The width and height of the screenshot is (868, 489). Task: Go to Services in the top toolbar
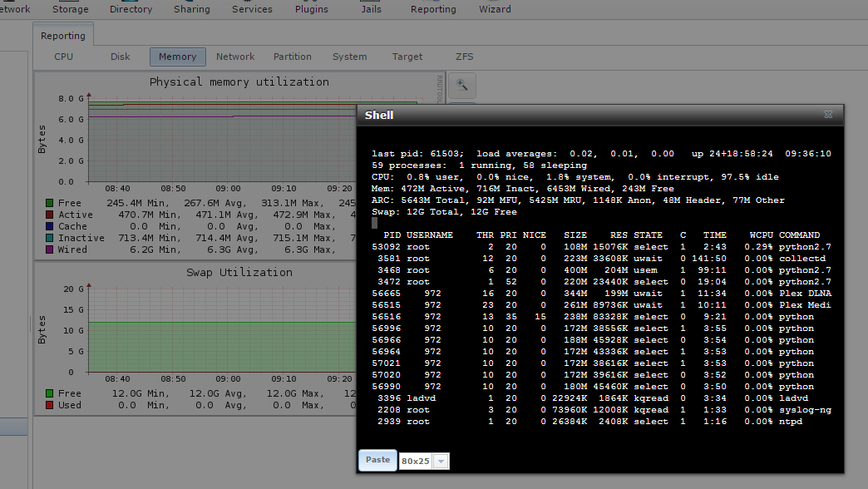click(252, 9)
